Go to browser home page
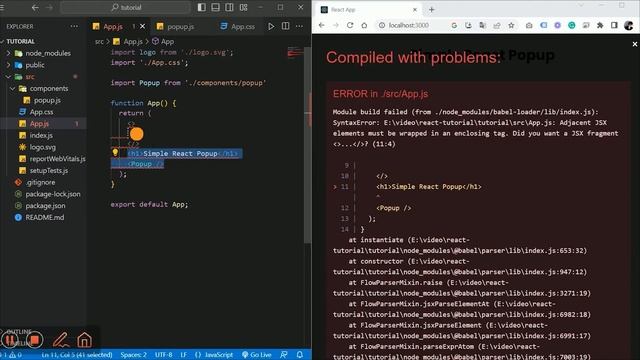The image size is (640, 360). [364, 25]
